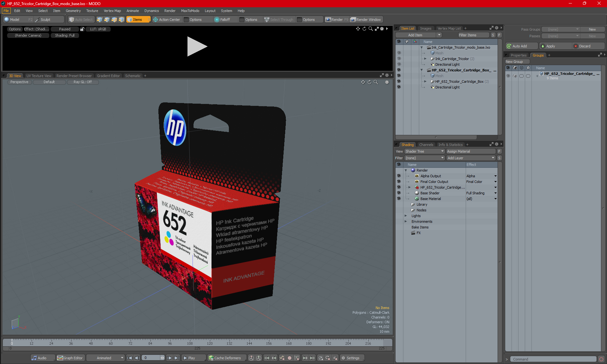
Task: Go to last frame
Action: [x=177, y=358]
